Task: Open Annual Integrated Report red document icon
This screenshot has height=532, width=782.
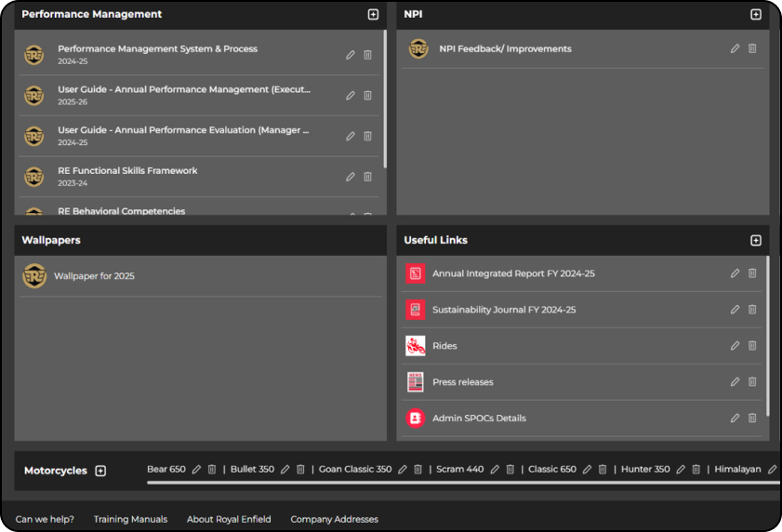Action: click(416, 273)
